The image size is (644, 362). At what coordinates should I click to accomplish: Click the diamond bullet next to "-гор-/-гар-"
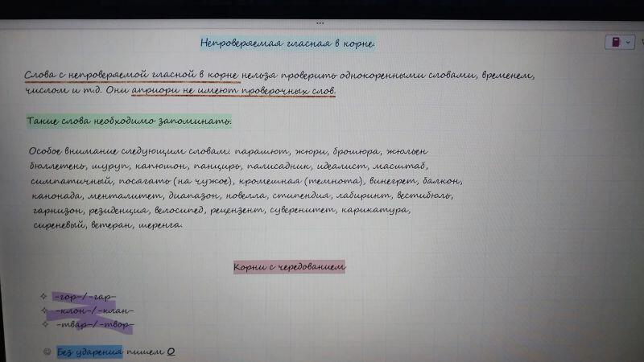coord(43,296)
